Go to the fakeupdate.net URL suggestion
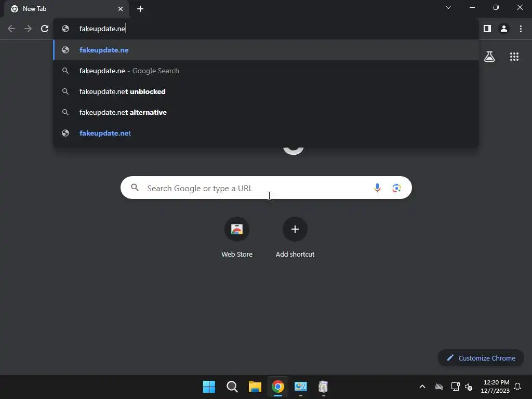Image resolution: width=532 pixels, height=399 pixels. click(266, 133)
